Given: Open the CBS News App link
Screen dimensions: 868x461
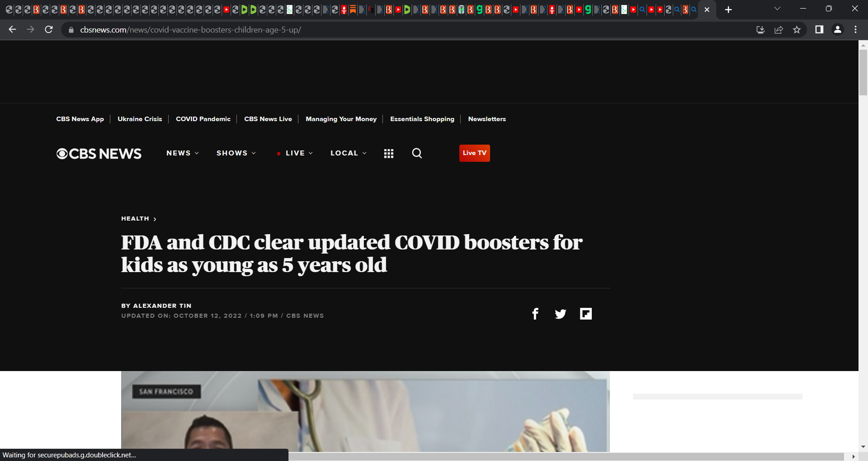Looking at the screenshot, I should click(80, 119).
